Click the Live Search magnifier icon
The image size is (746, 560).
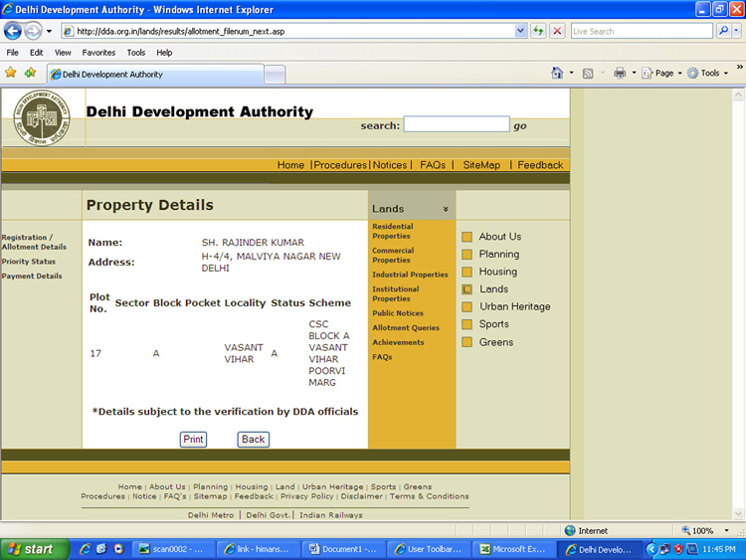click(x=723, y=31)
